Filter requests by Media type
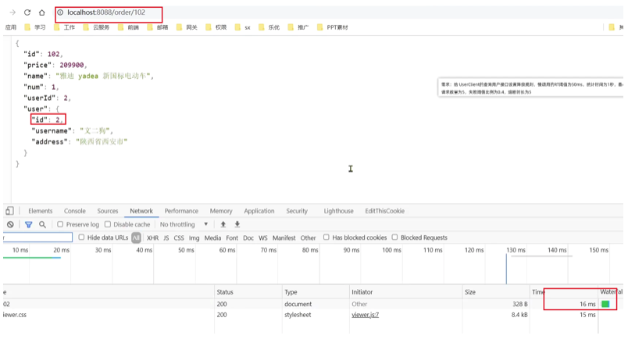This screenshot has height=364, width=628. (x=212, y=238)
